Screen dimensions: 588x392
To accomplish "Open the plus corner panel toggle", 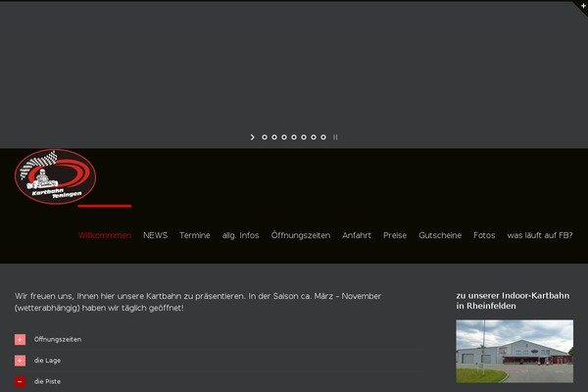I will point(583,5).
